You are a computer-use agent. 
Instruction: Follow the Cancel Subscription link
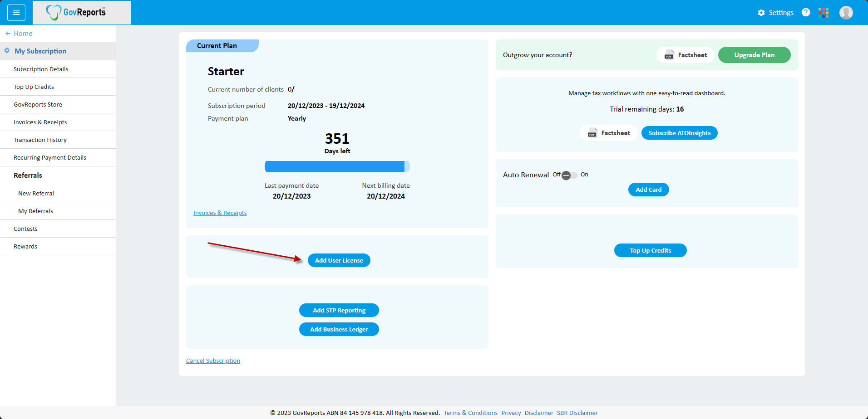click(213, 361)
